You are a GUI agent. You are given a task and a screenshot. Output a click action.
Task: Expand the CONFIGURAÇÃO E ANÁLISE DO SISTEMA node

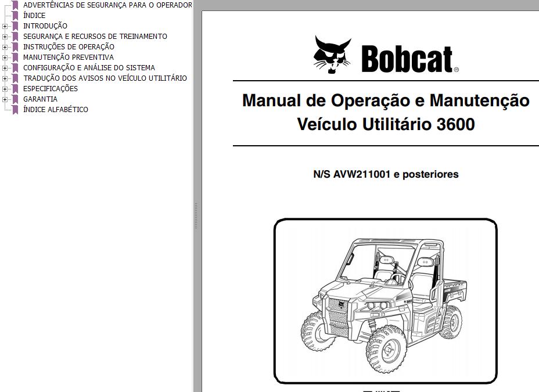(5, 68)
